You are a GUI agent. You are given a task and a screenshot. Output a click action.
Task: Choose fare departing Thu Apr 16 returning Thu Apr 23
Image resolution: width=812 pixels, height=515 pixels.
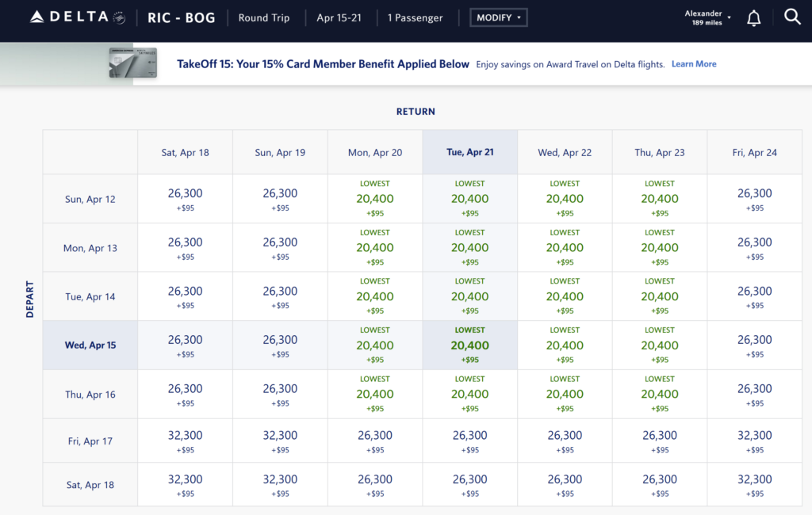click(x=659, y=394)
